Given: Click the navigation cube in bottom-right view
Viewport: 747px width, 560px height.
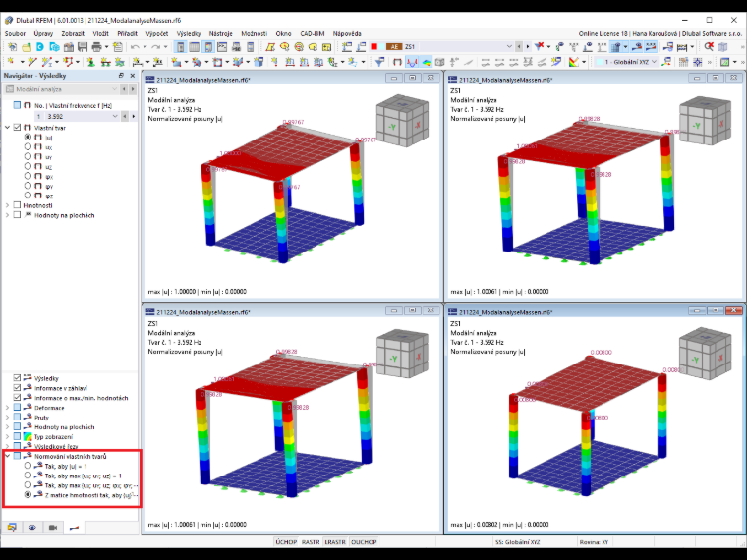Looking at the screenshot, I should 705,355.
